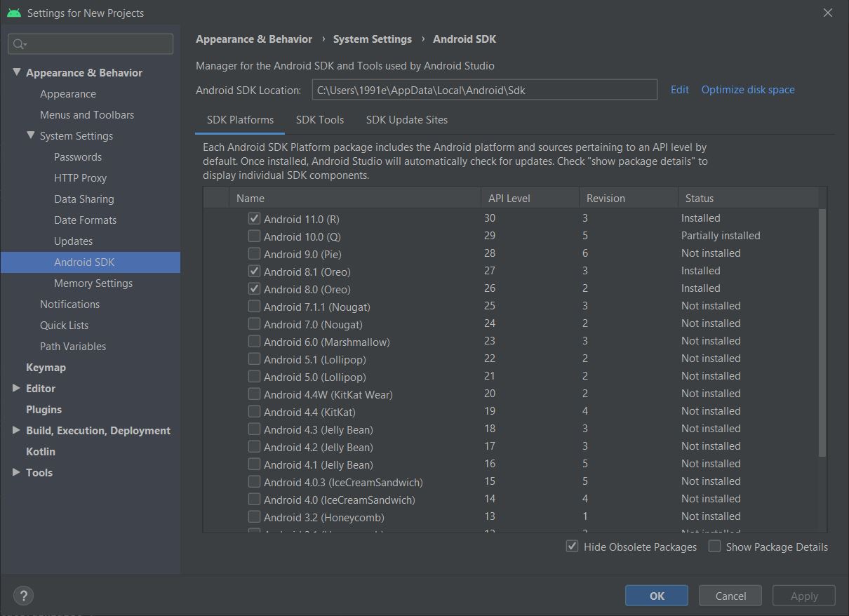Expand the Tools section arrow
The image size is (849, 616).
pyautogui.click(x=16, y=472)
